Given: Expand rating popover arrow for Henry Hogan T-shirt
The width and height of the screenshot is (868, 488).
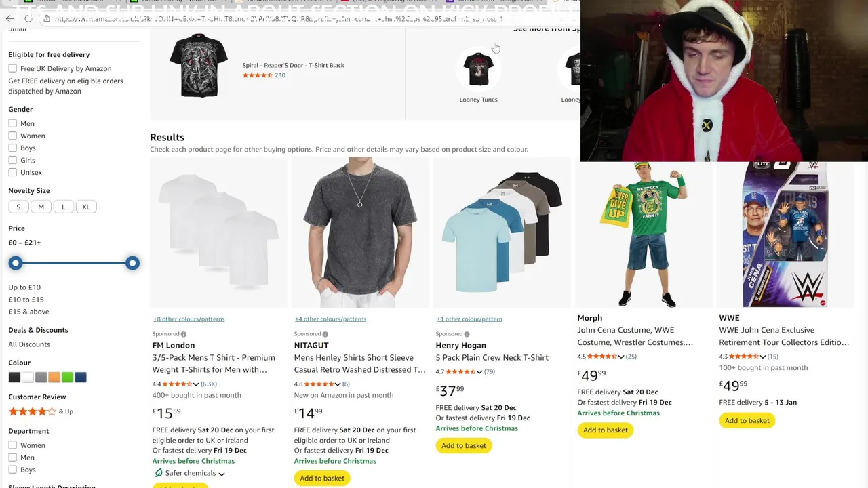Looking at the screenshot, I should click(479, 372).
